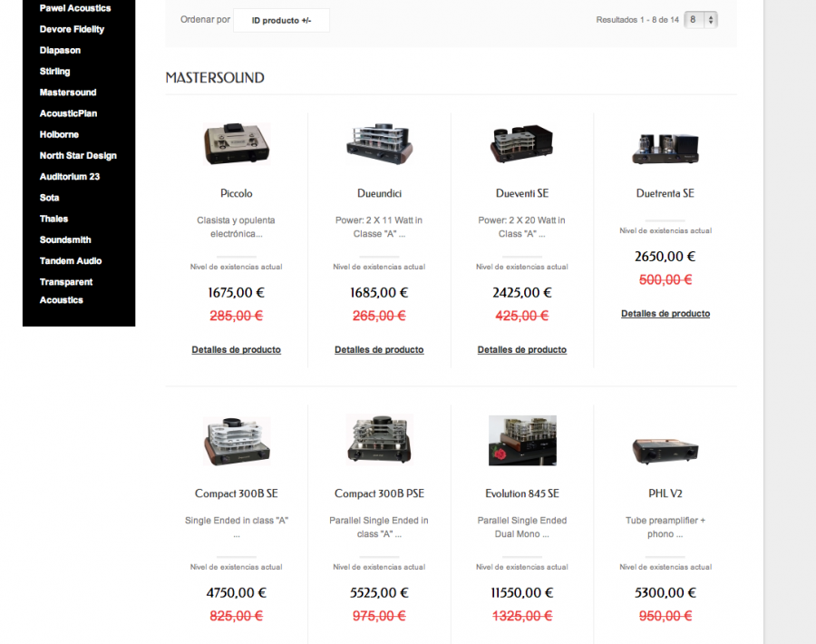Open Tandem Audio in the sidebar
The height and width of the screenshot is (644, 816).
pos(70,261)
